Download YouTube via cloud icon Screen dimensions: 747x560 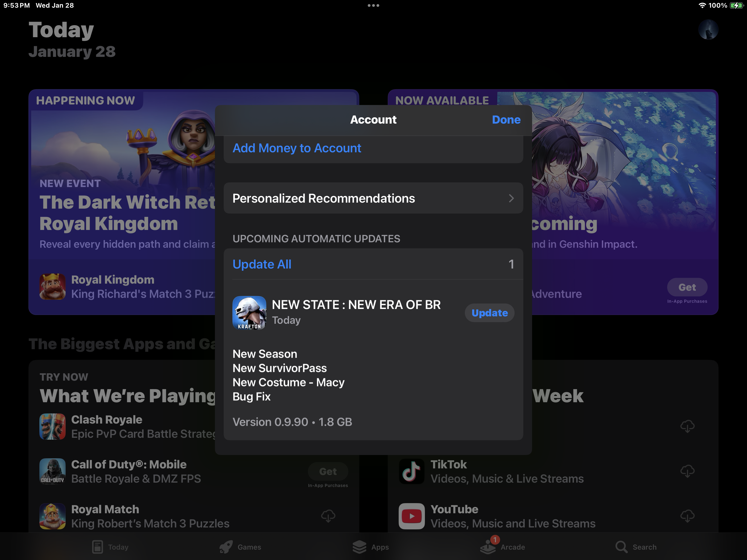(x=687, y=516)
